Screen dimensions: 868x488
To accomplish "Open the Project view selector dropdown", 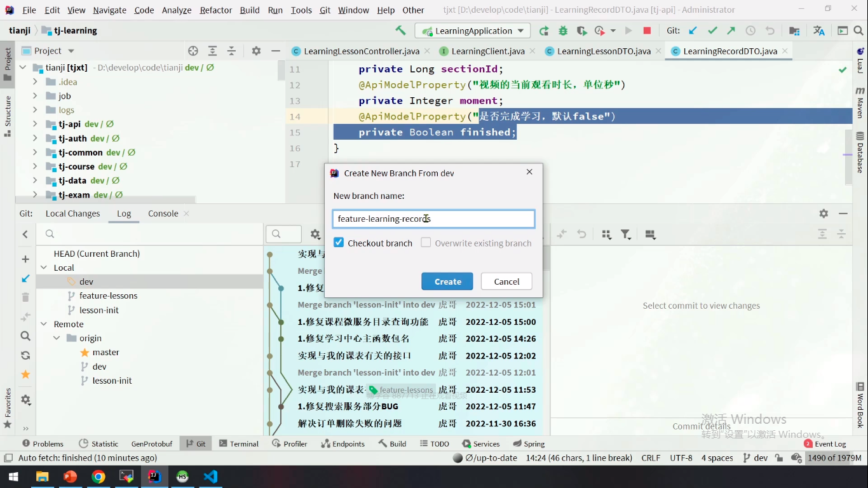I will coord(48,51).
